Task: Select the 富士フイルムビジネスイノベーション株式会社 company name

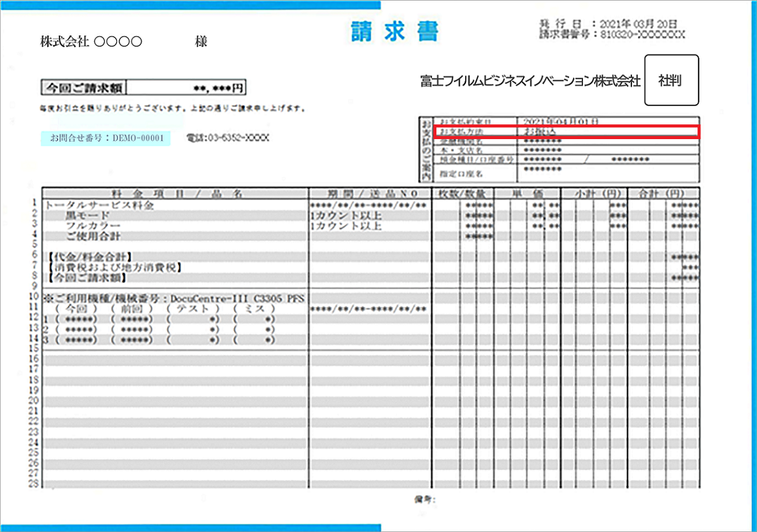Action: tap(528, 80)
